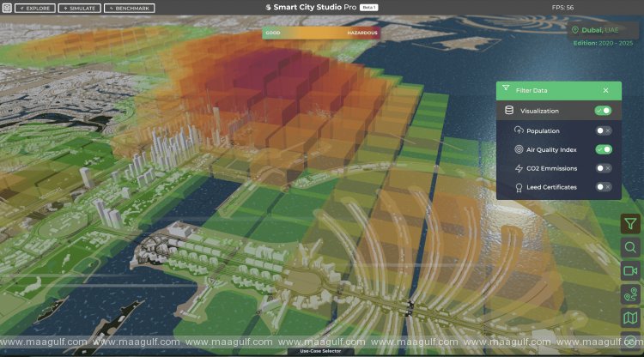The height and width of the screenshot is (357, 644).
Task: Click the CO2 Emmissions label
Action: (x=551, y=168)
